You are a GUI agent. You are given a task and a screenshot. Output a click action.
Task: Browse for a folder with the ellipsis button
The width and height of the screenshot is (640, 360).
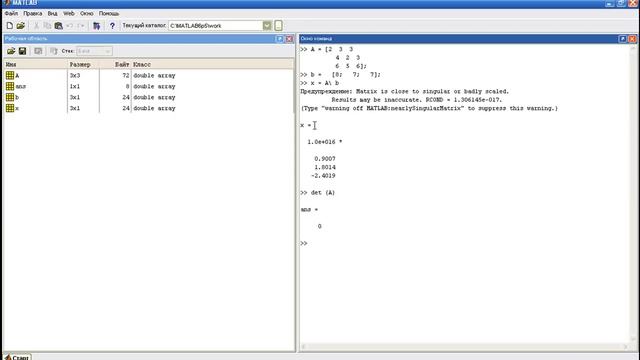(x=278, y=26)
